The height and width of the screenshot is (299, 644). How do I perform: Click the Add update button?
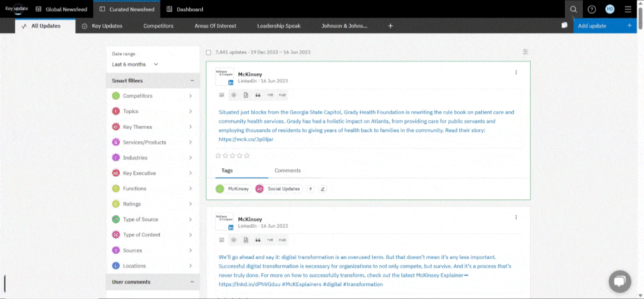click(605, 26)
